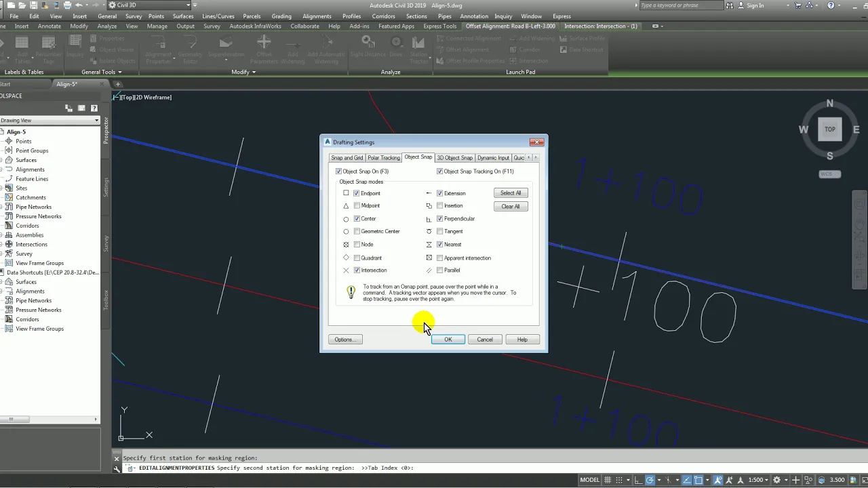Uncheck the Nearest snap mode

coord(439,244)
